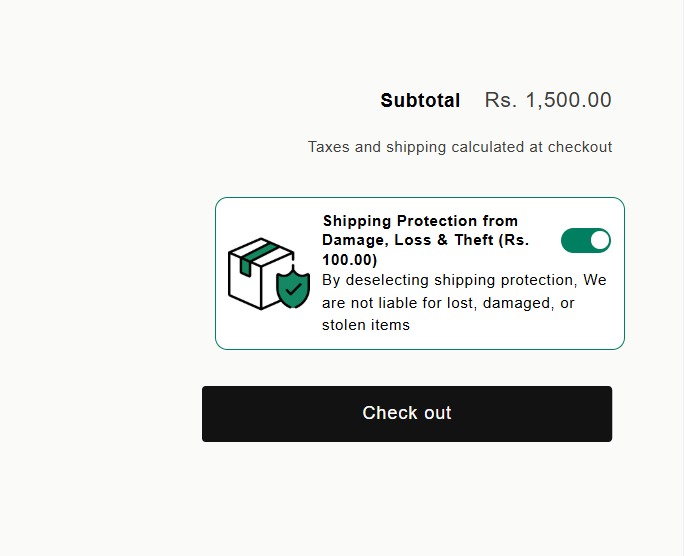The image size is (684, 556).
Task: Click the word "We" in the disclaimer
Action: (x=595, y=280)
